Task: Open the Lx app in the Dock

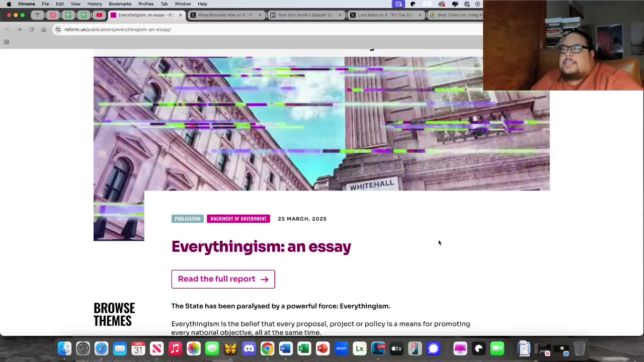Action: 359,348
